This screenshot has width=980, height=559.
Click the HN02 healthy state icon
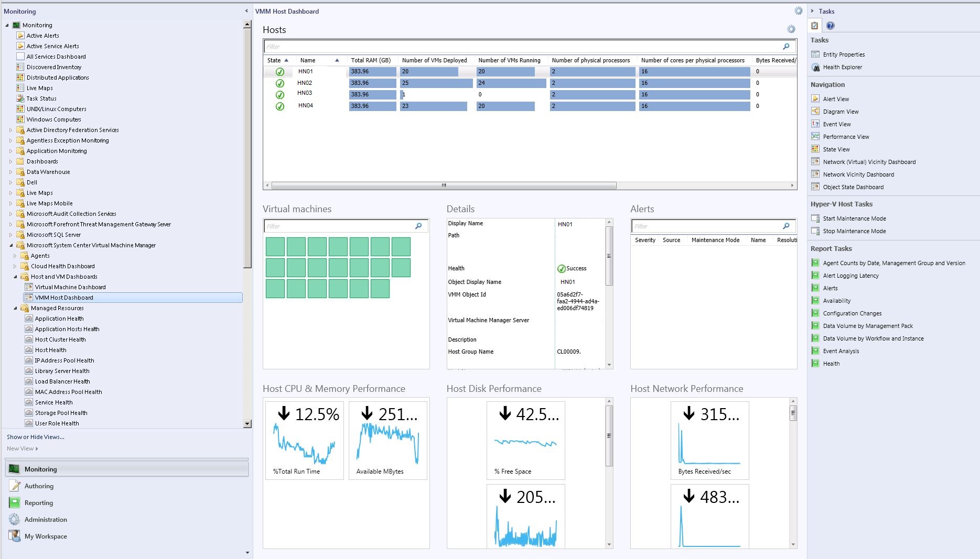click(x=280, y=83)
